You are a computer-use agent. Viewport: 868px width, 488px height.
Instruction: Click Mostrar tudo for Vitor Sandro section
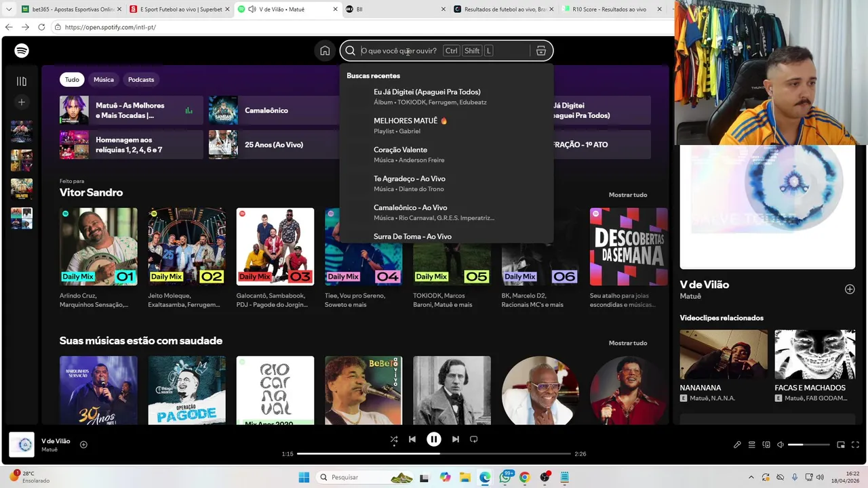click(x=628, y=195)
